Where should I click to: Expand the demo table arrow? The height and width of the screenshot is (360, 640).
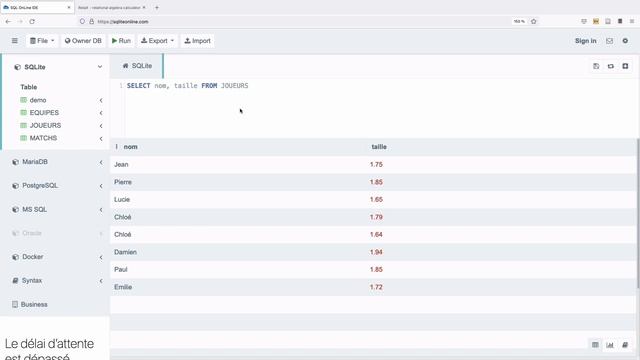pos(101,100)
